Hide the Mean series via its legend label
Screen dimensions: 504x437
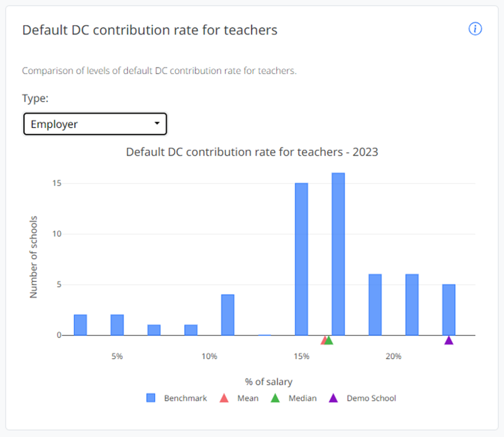(x=248, y=399)
